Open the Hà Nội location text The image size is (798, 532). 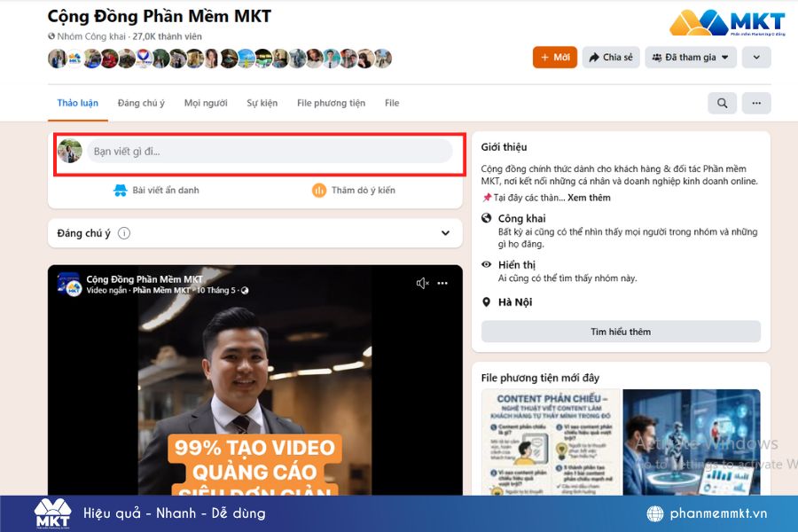pos(515,301)
